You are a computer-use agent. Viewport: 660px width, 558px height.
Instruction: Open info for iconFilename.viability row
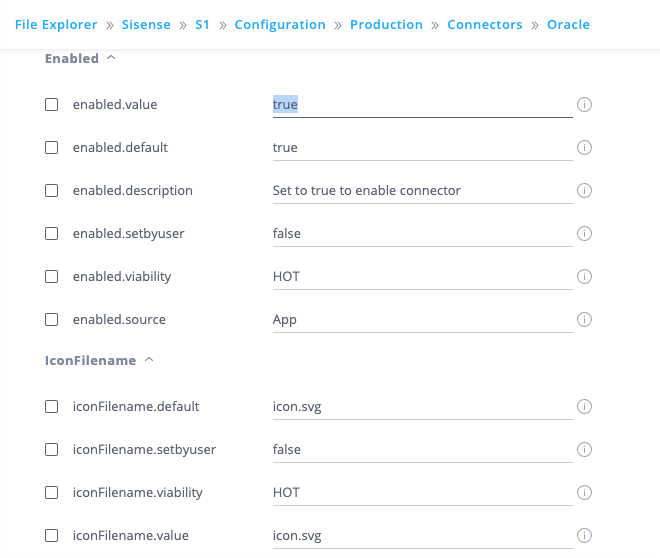pos(585,492)
